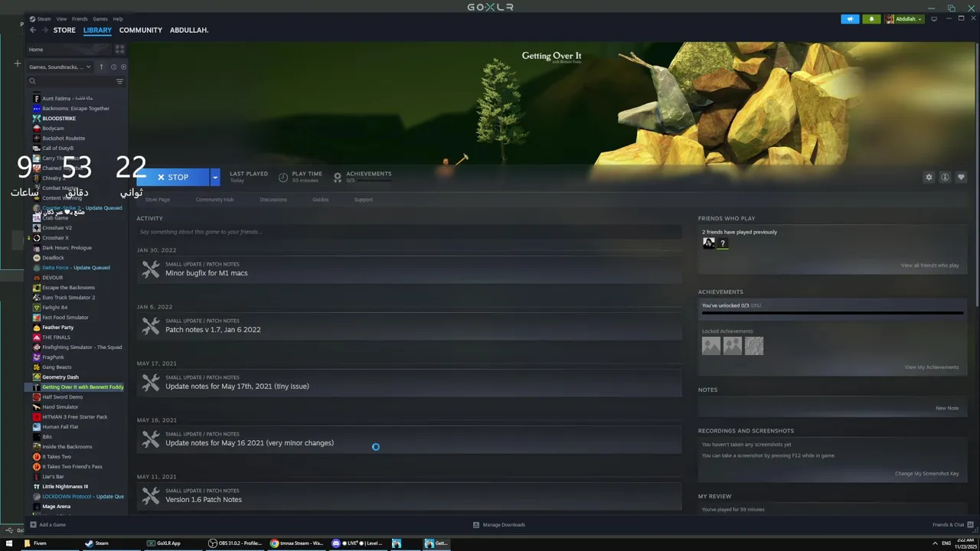Switch library to grid collections view
This screenshot has width=980, height=551.
(x=119, y=49)
